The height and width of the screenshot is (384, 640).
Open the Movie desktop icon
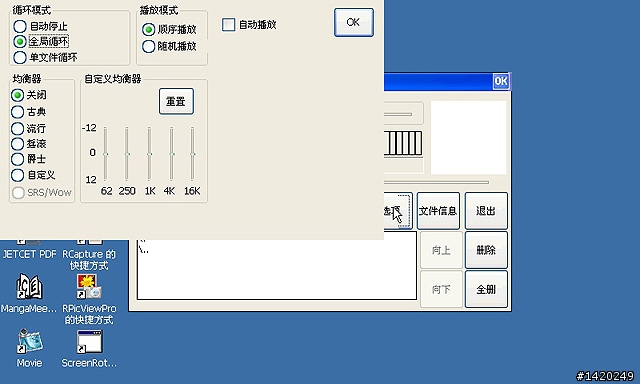pos(29,341)
